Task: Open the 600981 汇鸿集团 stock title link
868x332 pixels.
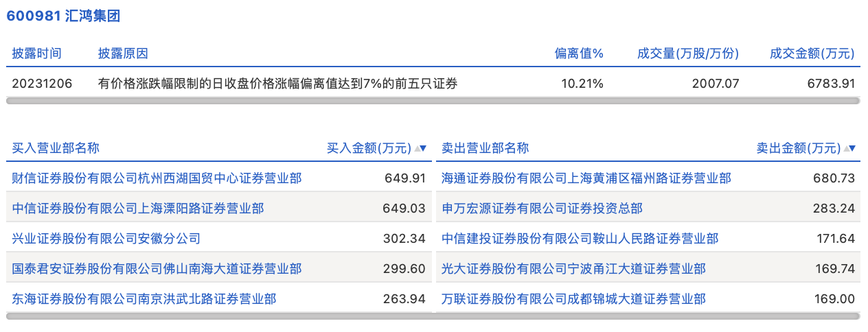Action: point(63,16)
